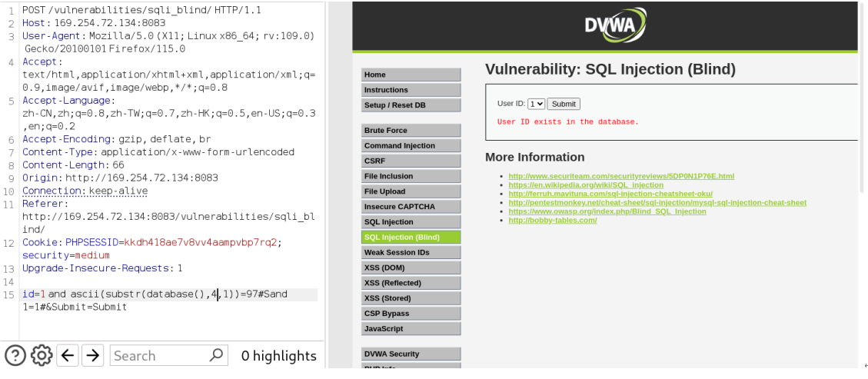Viewport: 868px width, 379px height.
Task: Click the magnifier icon in Search box
Action: tap(217, 354)
